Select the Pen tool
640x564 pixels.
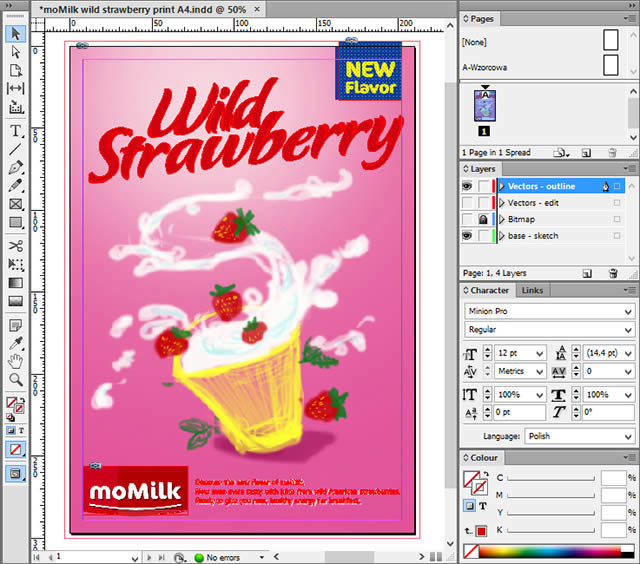pos(16,167)
